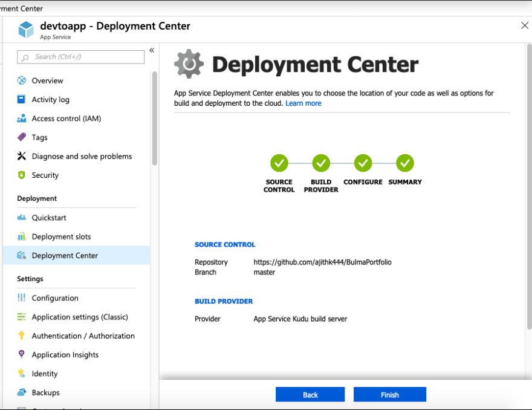532x410 pixels.
Task: Click the GitHub repository URL text
Action: 323,262
